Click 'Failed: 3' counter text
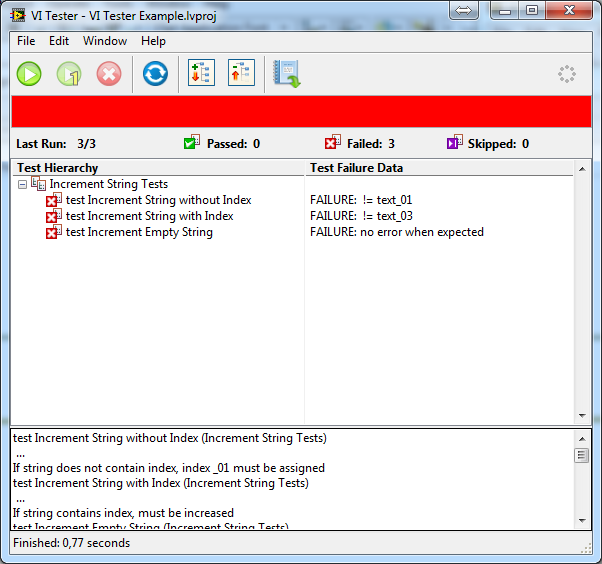Image resolution: width=602 pixels, height=564 pixels. click(371, 144)
